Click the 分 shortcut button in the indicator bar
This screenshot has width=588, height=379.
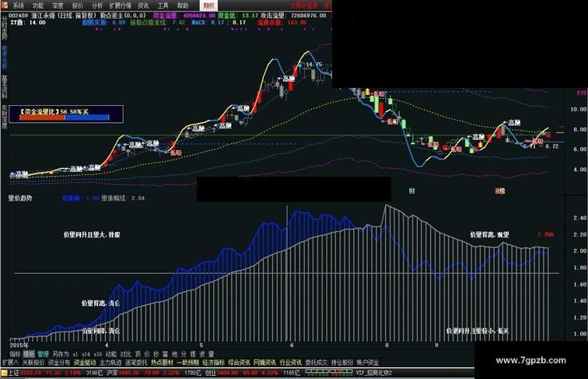[x=184, y=354]
